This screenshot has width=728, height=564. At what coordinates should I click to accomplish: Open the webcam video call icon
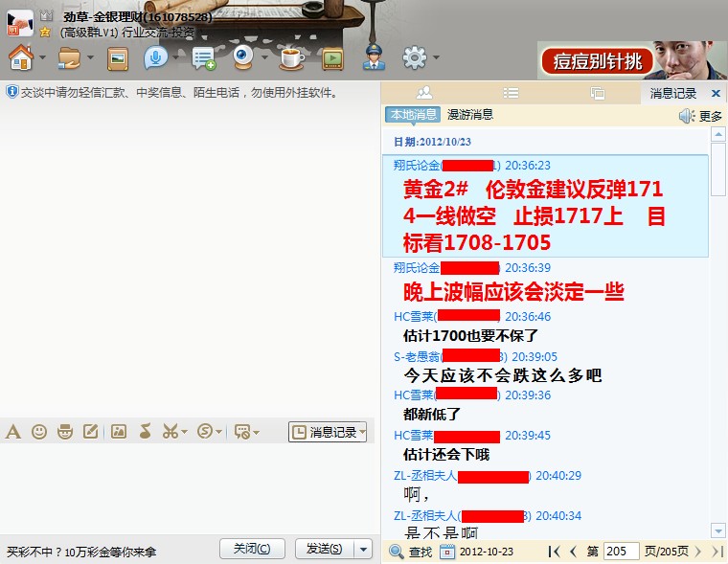[x=244, y=58]
